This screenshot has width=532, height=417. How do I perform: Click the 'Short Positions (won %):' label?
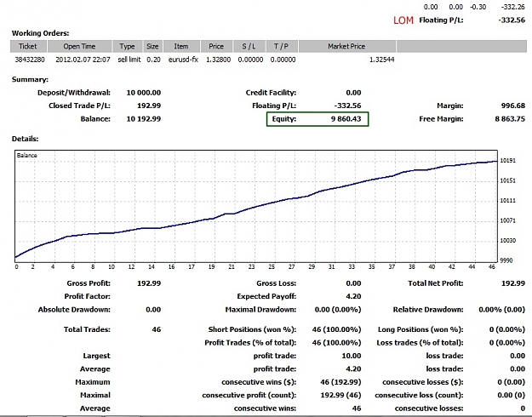click(252, 329)
